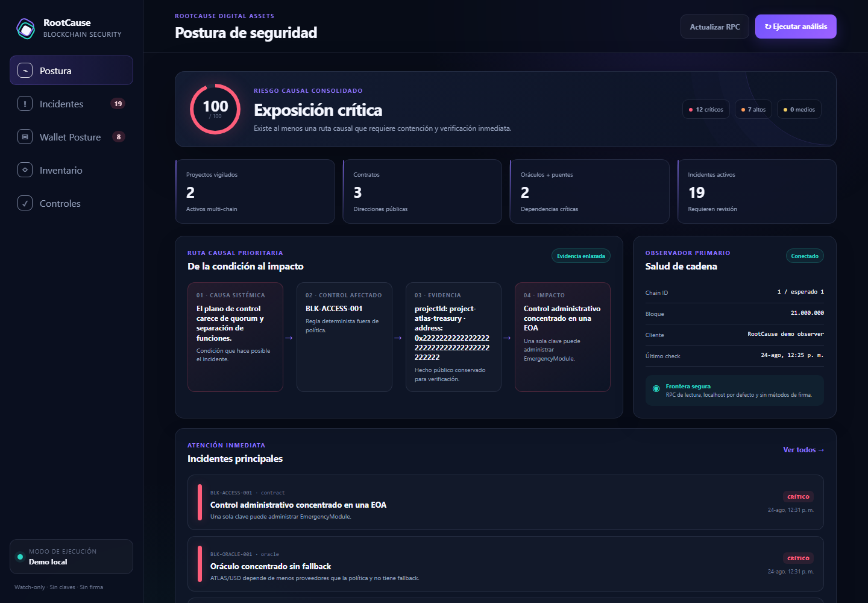
Task: Click the De la condición al impacto heading
Action: (245, 267)
